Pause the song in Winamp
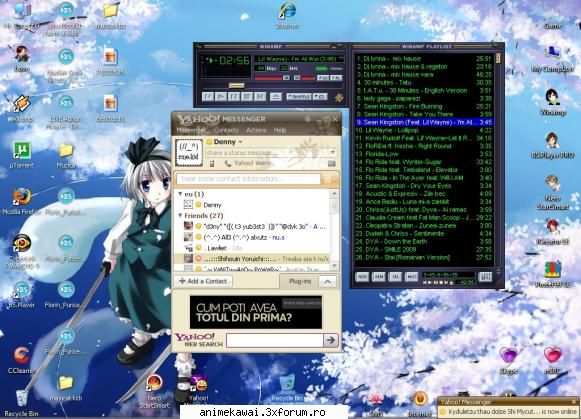581x419 pixels. click(234, 97)
